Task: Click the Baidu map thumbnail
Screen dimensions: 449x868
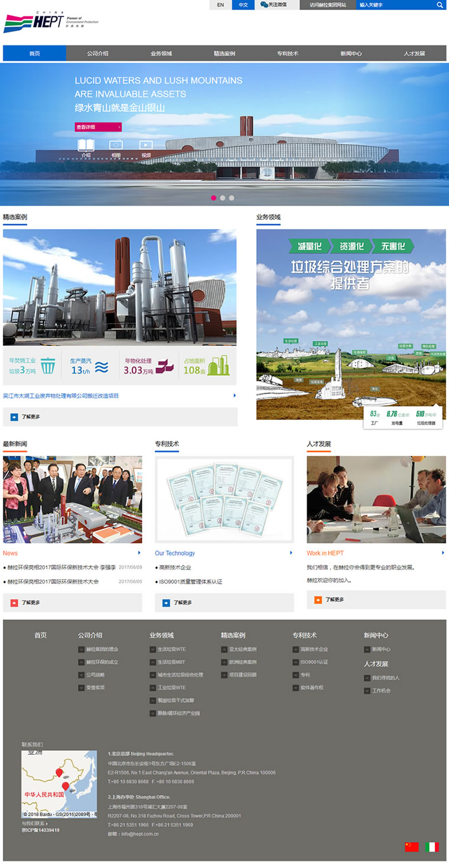Action: (x=59, y=784)
